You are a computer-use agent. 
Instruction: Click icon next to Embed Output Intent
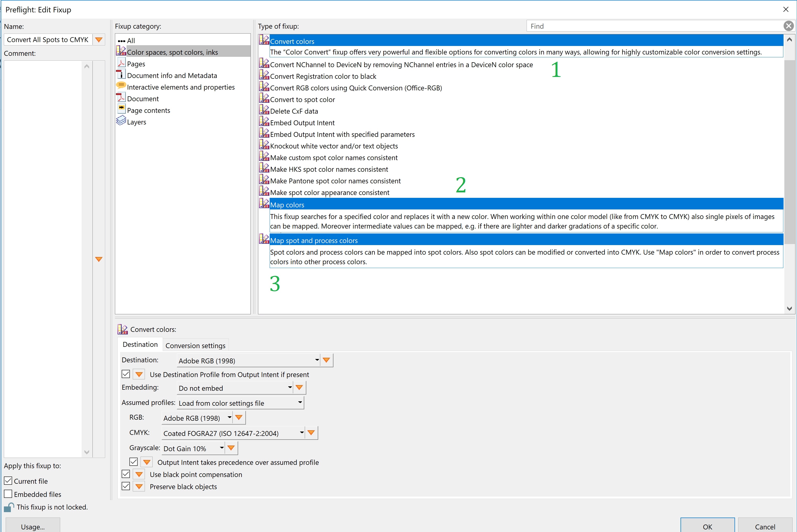pos(264,121)
